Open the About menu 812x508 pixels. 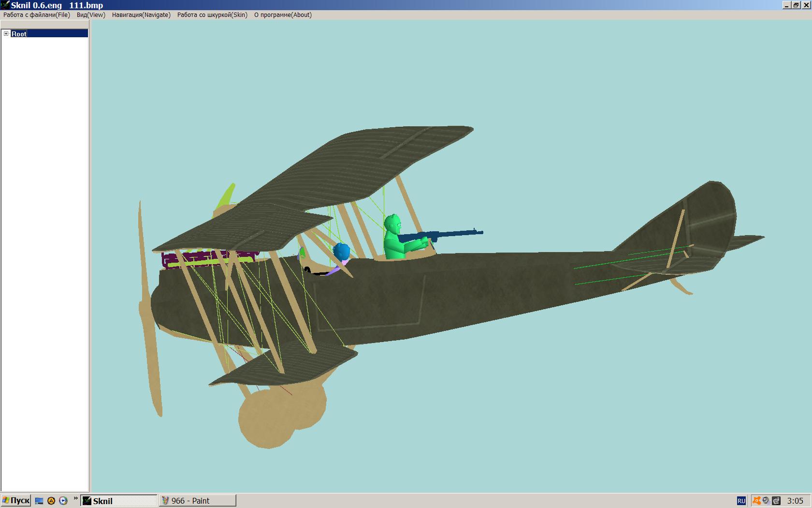[283, 15]
